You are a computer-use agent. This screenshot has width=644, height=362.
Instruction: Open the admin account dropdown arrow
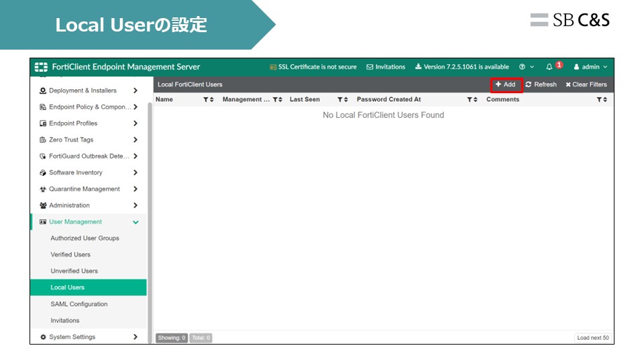click(605, 67)
